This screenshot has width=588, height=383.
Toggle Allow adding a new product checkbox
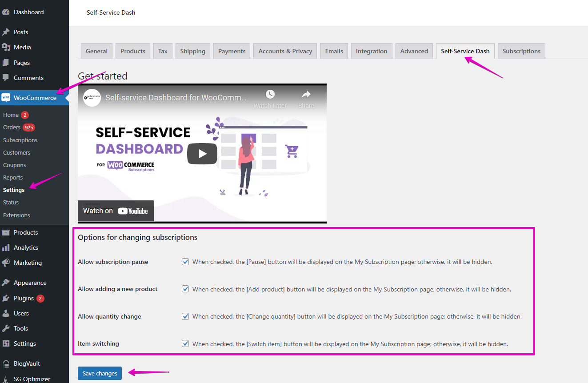pyautogui.click(x=185, y=289)
